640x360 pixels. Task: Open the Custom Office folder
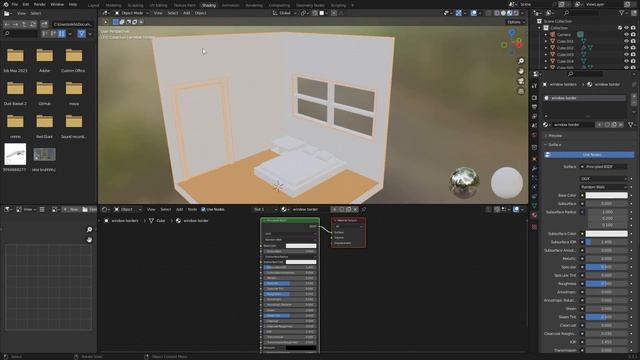pyautogui.click(x=73, y=60)
